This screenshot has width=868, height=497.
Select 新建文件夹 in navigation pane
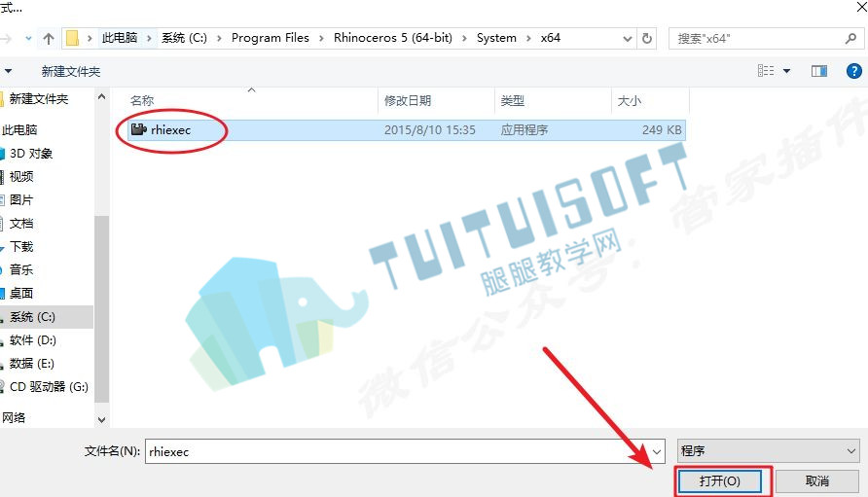(x=39, y=98)
